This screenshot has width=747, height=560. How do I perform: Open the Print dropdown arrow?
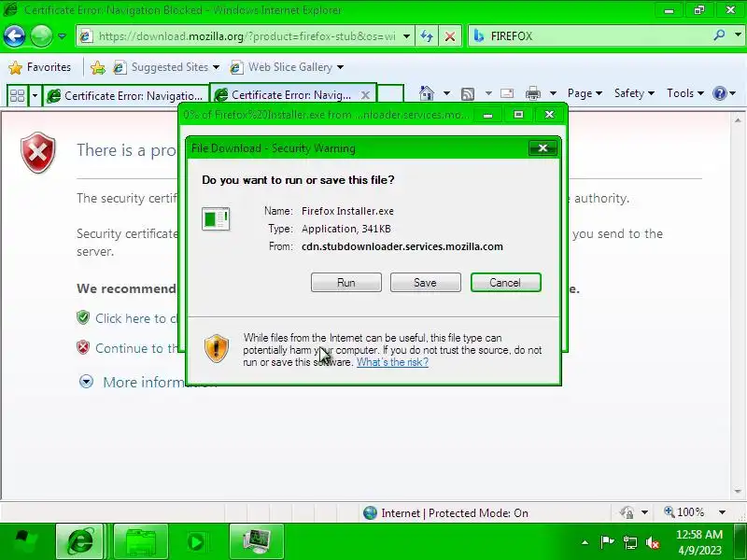click(x=553, y=93)
